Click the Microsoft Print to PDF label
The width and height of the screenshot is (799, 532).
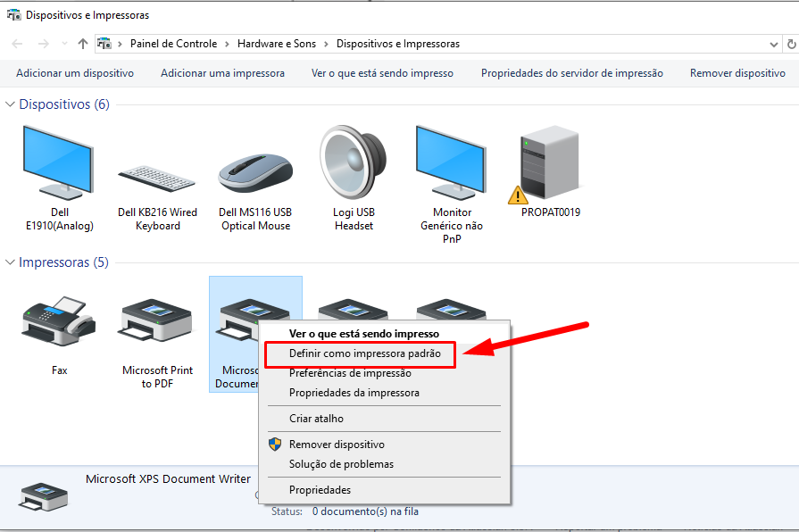pyautogui.click(x=157, y=377)
